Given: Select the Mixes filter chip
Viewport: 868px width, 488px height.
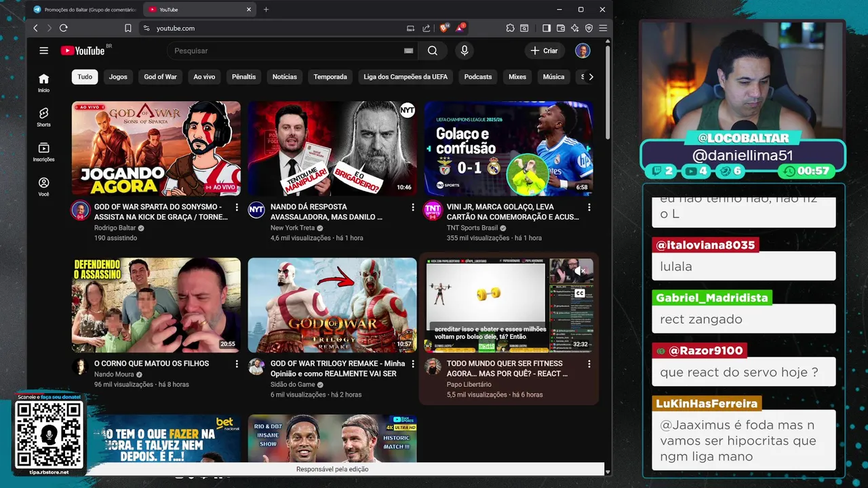Looking at the screenshot, I should tap(517, 77).
